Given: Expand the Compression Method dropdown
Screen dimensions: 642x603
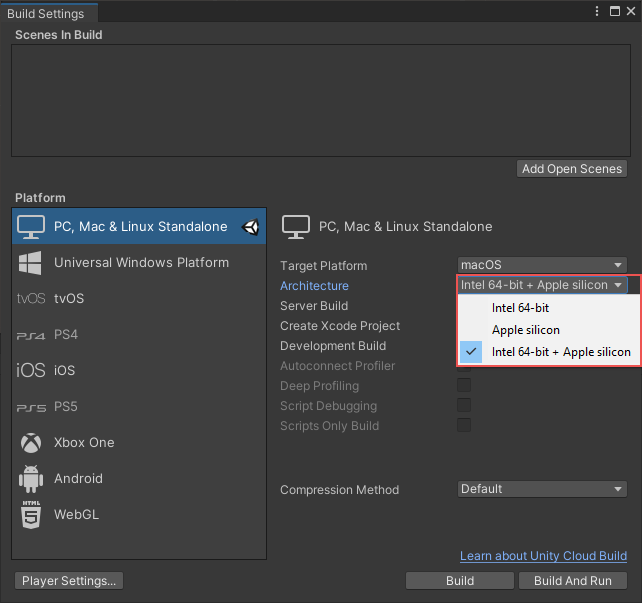Looking at the screenshot, I should (x=542, y=490).
